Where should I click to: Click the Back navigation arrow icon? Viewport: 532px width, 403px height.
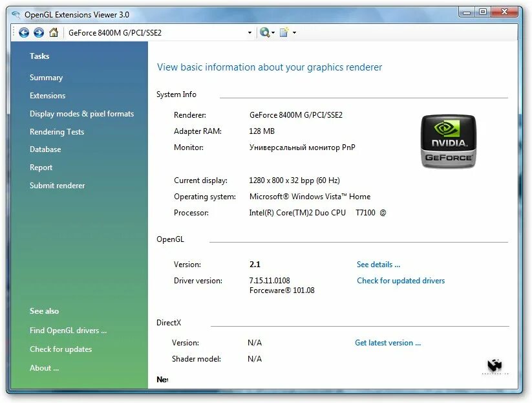coord(24,32)
